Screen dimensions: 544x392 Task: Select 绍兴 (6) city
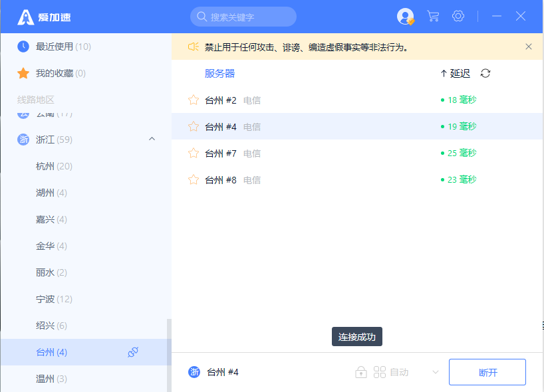tap(86, 326)
